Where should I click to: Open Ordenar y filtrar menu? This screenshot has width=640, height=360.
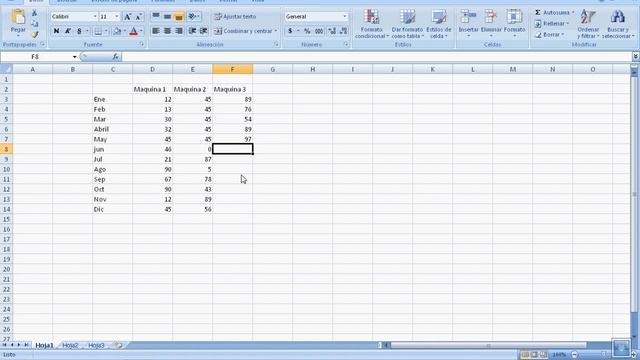[x=588, y=24]
